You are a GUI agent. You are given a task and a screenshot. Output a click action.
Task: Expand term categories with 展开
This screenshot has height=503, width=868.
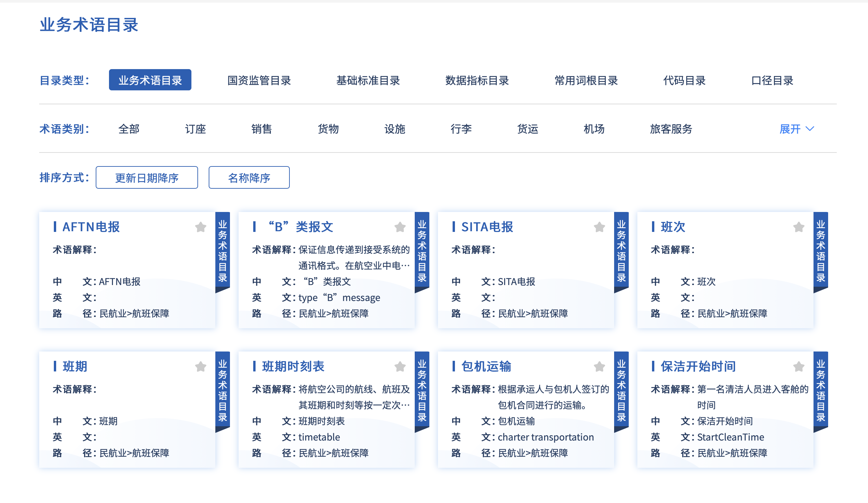pos(790,129)
